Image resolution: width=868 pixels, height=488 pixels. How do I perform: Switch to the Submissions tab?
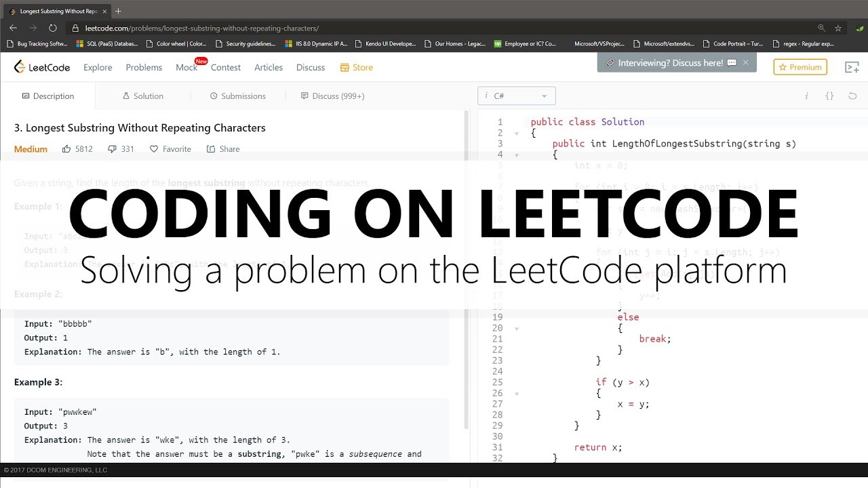tap(238, 96)
